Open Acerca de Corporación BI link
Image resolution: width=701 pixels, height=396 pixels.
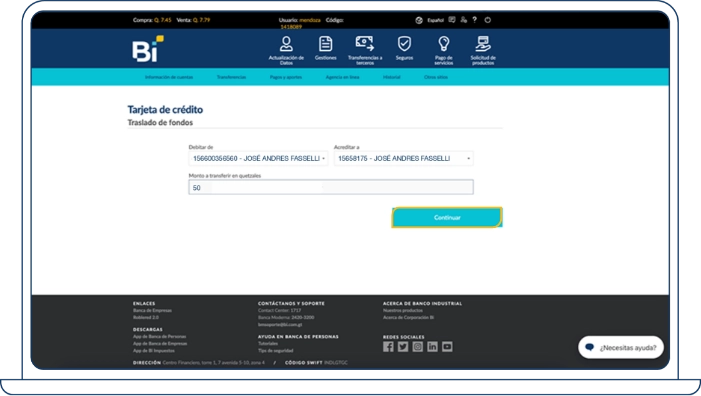coord(409,317)
